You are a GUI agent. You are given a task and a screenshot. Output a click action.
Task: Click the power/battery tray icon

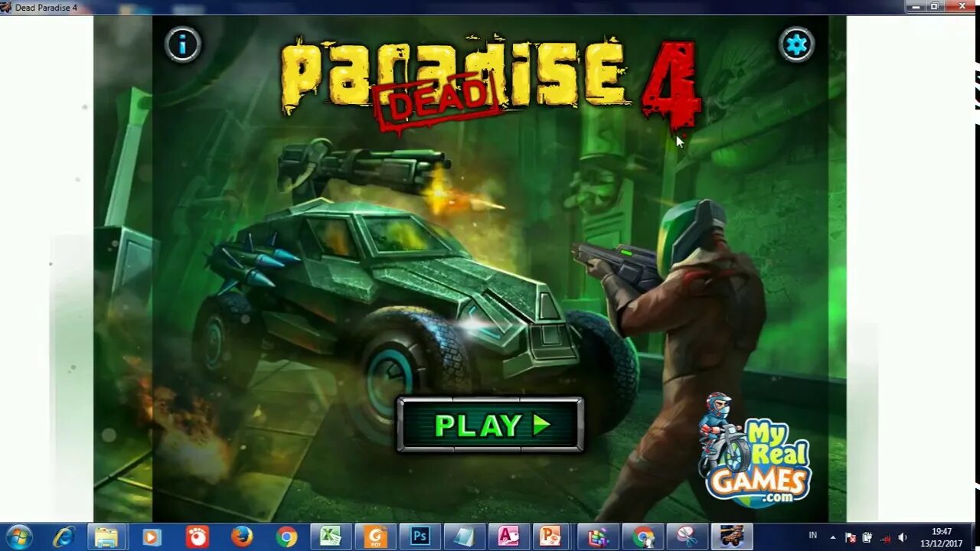867,537
